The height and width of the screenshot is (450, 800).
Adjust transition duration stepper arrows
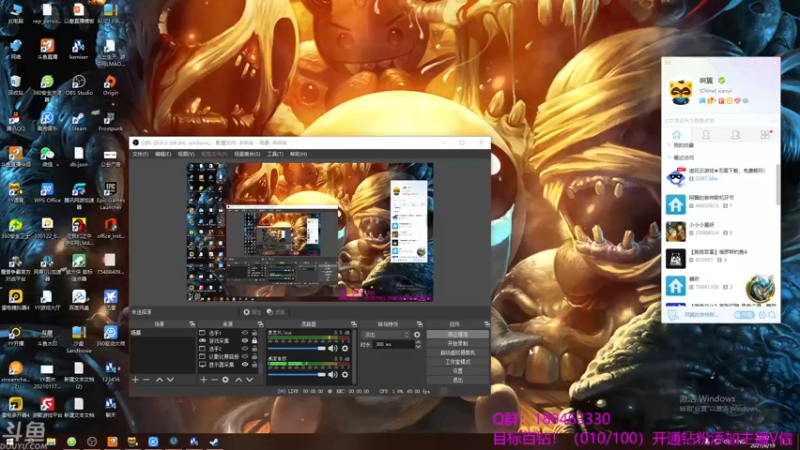(x=418, y=344)
